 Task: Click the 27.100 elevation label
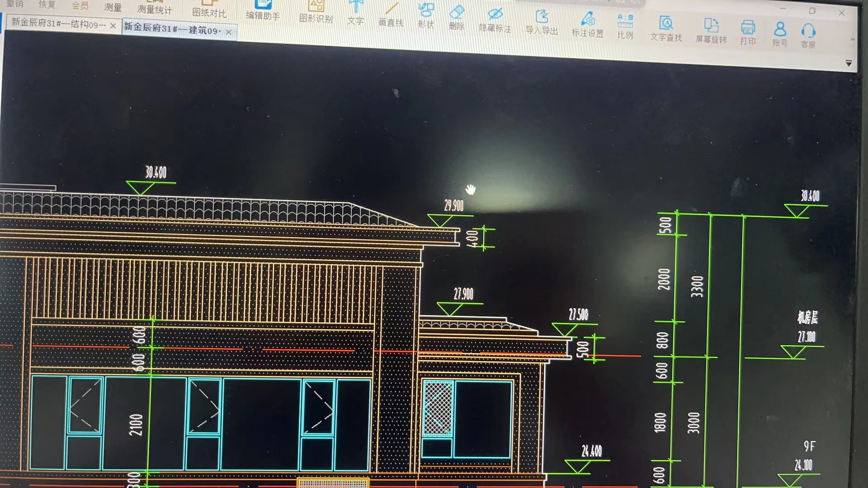807,337
